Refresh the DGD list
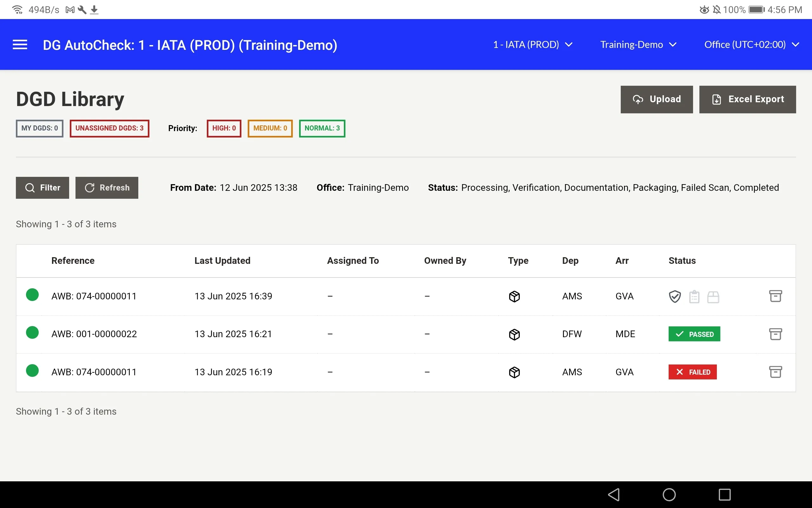 (x=107, y=188)
